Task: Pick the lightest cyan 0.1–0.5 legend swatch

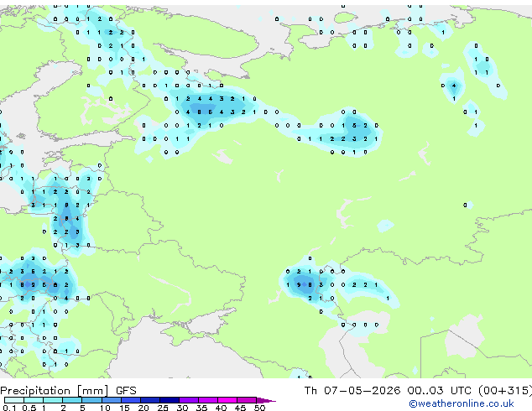Action: coord(14,400)
